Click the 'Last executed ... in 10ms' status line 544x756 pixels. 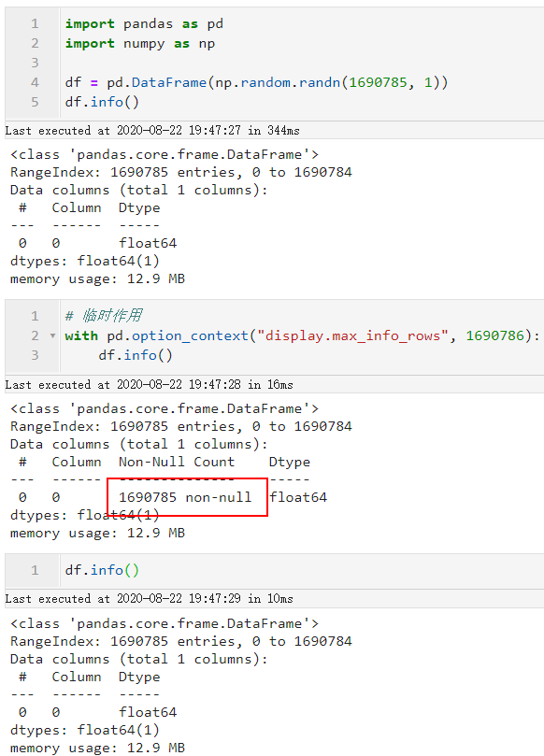149,599
